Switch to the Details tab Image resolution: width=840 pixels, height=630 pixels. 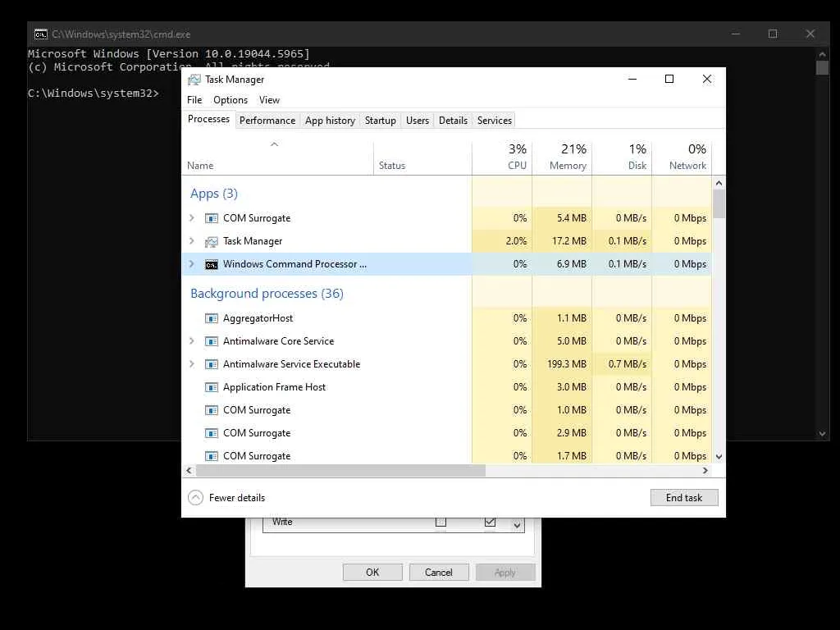[453, 121]
